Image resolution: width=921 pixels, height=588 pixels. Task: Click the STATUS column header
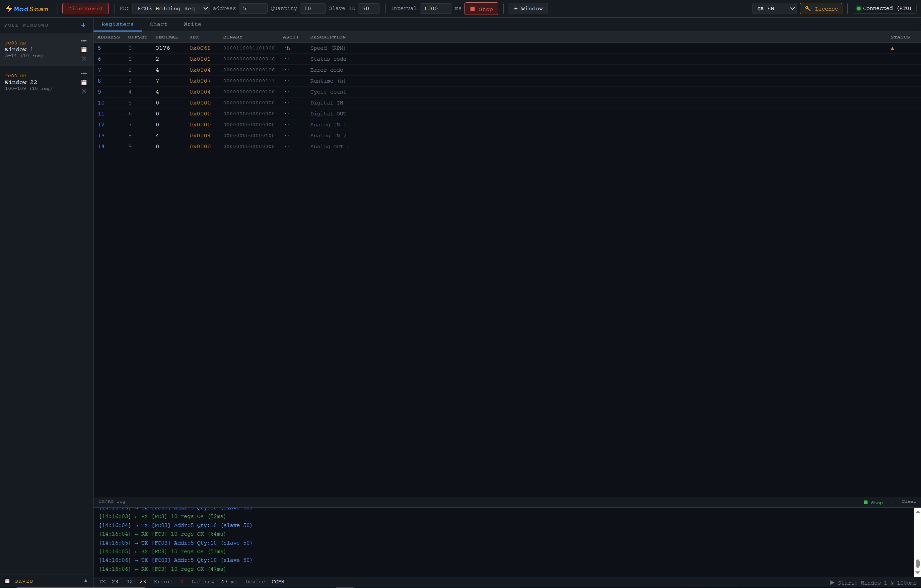(900, 37)
